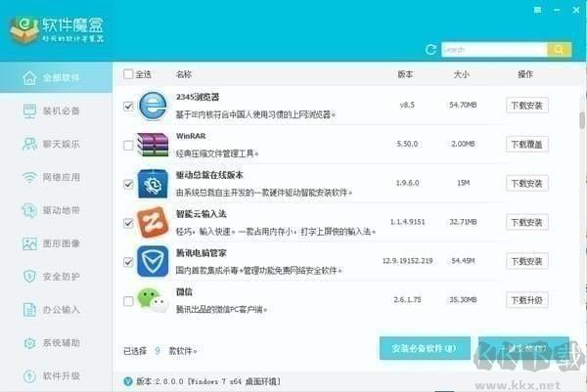Click the 智能云输入法 title text
Image resolution: width=587 pixels, height=392 pixels.
coord(201,213)
